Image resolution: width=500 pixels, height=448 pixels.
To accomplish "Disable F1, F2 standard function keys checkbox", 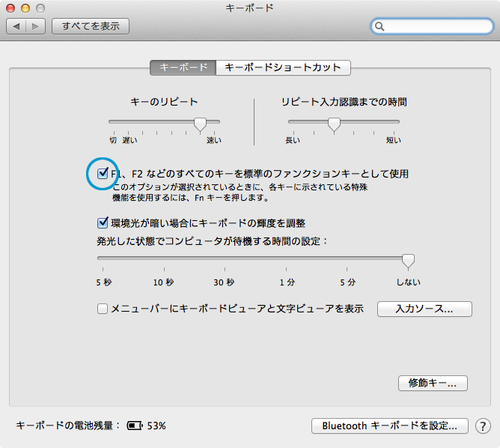I will (x=103, y=173).
